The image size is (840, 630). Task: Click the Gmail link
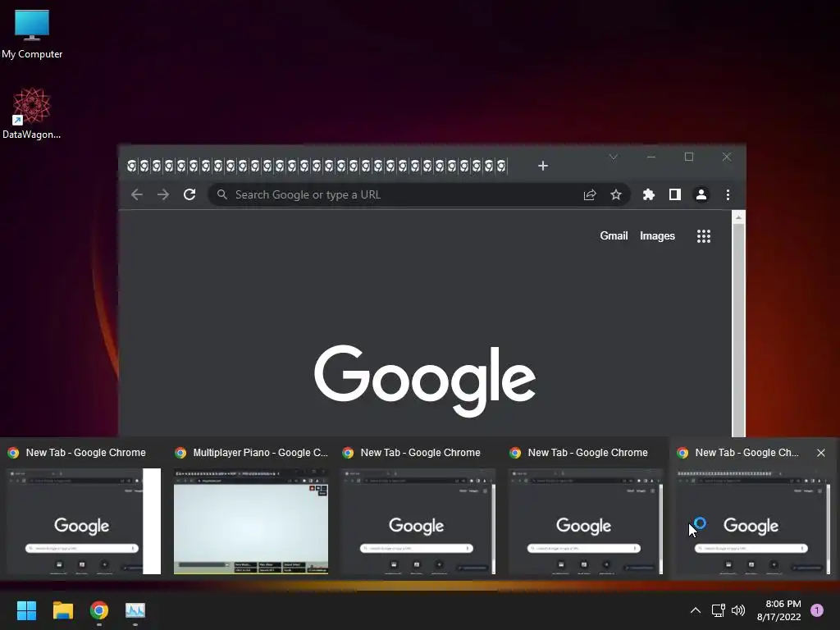click(x=614, y=235)
